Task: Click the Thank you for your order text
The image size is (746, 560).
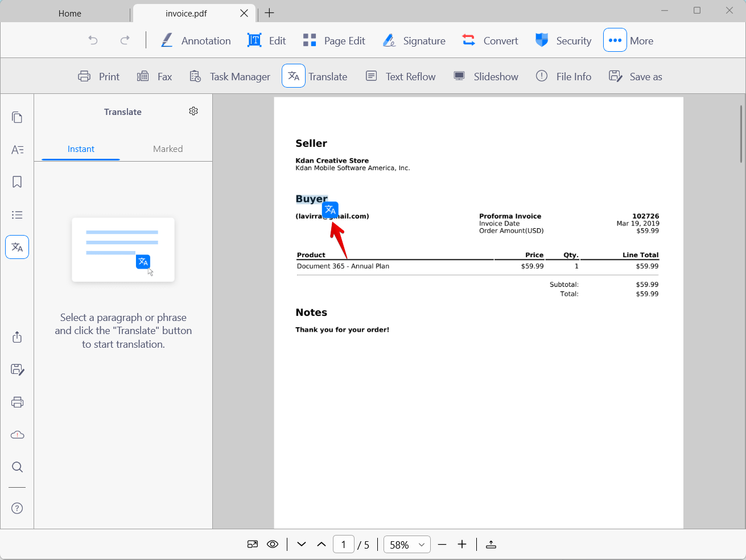Action: click(x=342, y=330)
